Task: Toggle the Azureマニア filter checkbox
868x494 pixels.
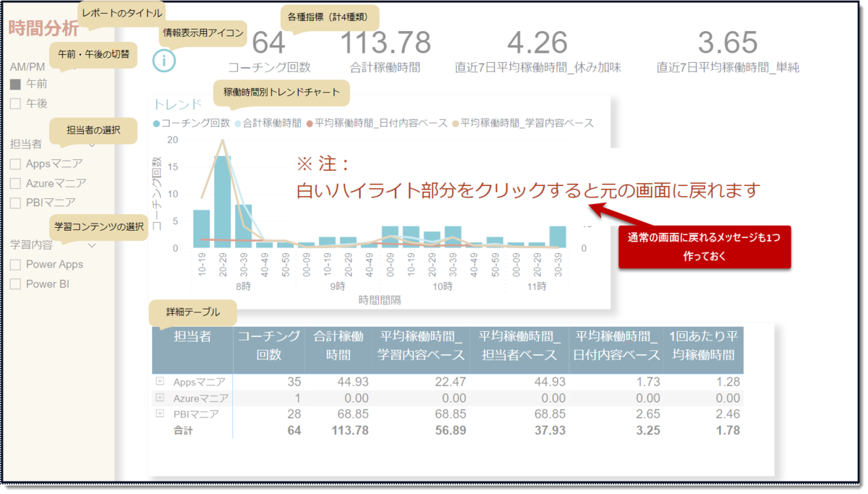Action: tap(15, 184)
